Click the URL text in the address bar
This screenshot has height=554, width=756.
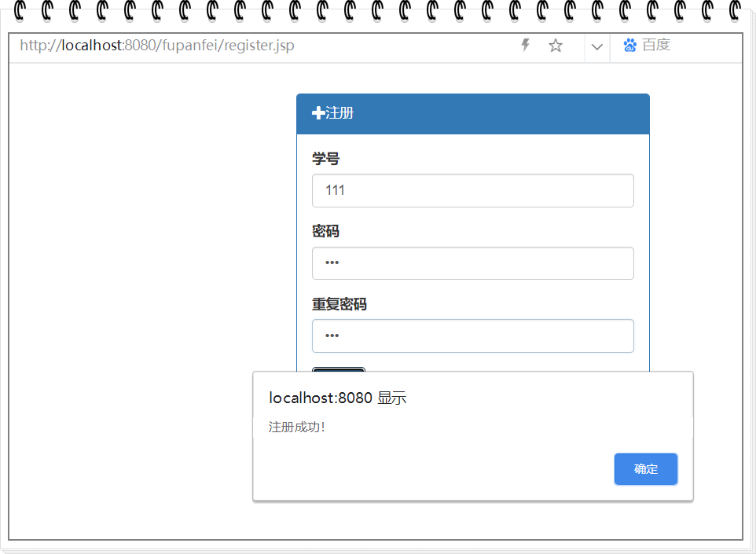point(156,46)
